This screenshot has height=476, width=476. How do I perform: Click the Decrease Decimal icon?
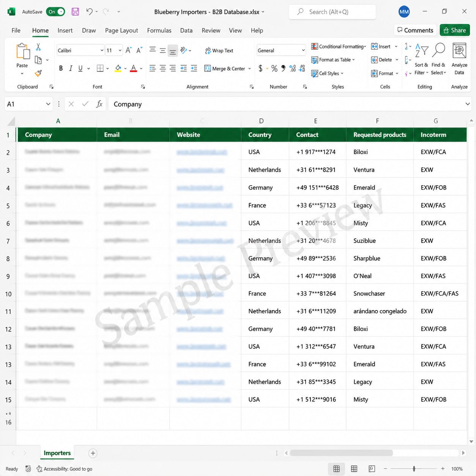click(x=302, y=68)
